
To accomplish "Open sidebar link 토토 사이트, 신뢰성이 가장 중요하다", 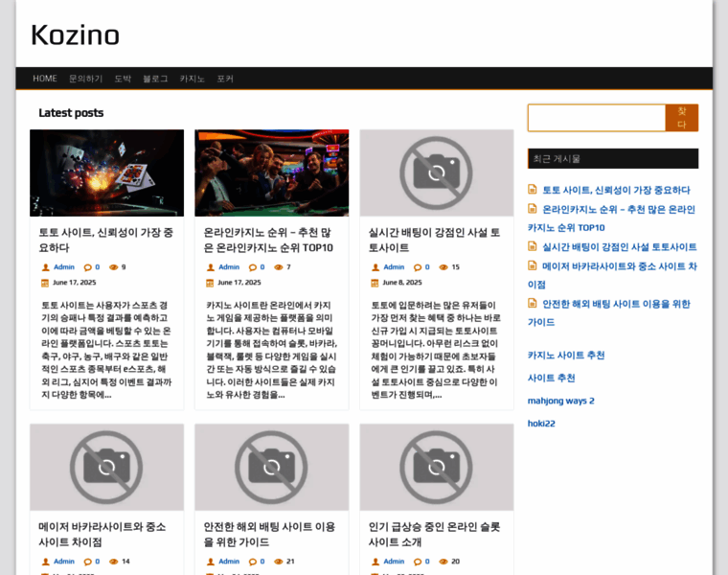I will (616, 190).
